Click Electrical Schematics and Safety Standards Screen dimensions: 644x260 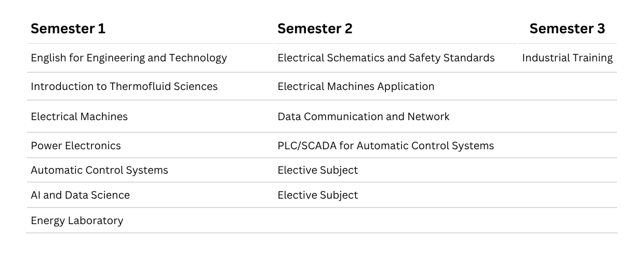point(386,58)
